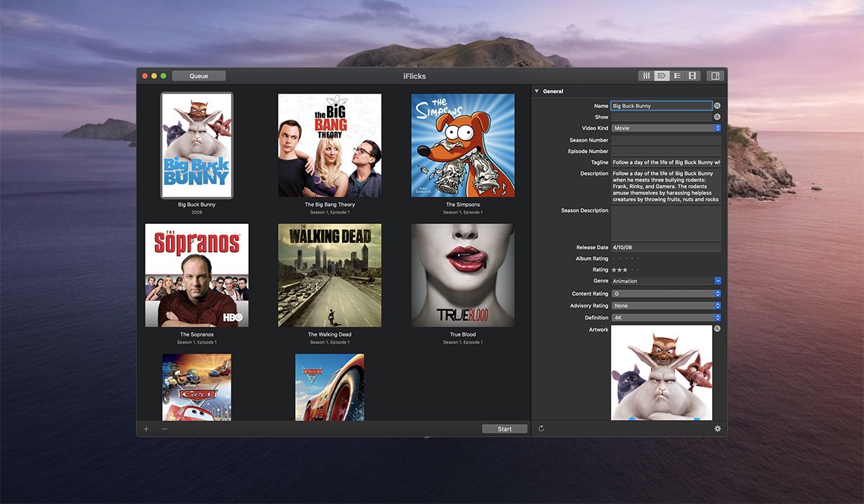Open the Video Kind dropdown
864x504 pixels.
pos(665,128)
